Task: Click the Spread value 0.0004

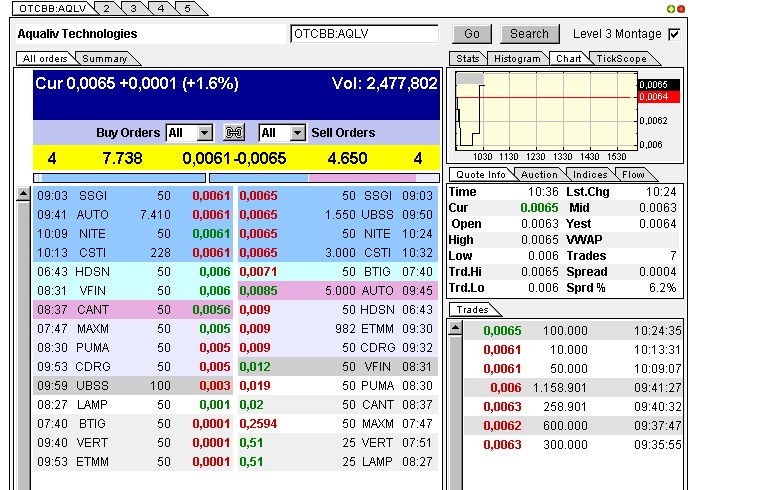Action: point(657,272)
